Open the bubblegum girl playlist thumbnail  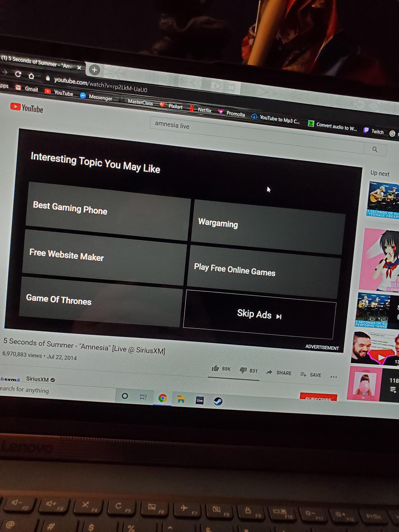click(373, 384)
